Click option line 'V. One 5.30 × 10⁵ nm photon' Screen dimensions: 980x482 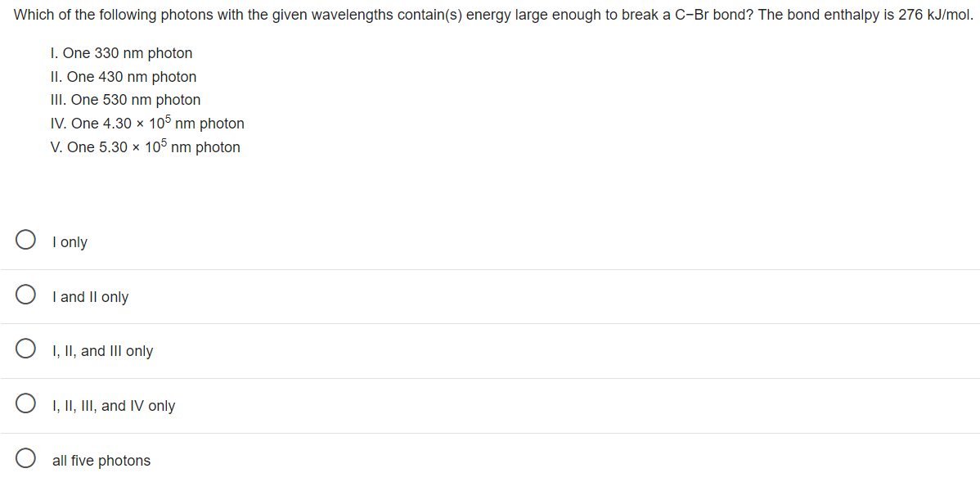click(145, 146)
